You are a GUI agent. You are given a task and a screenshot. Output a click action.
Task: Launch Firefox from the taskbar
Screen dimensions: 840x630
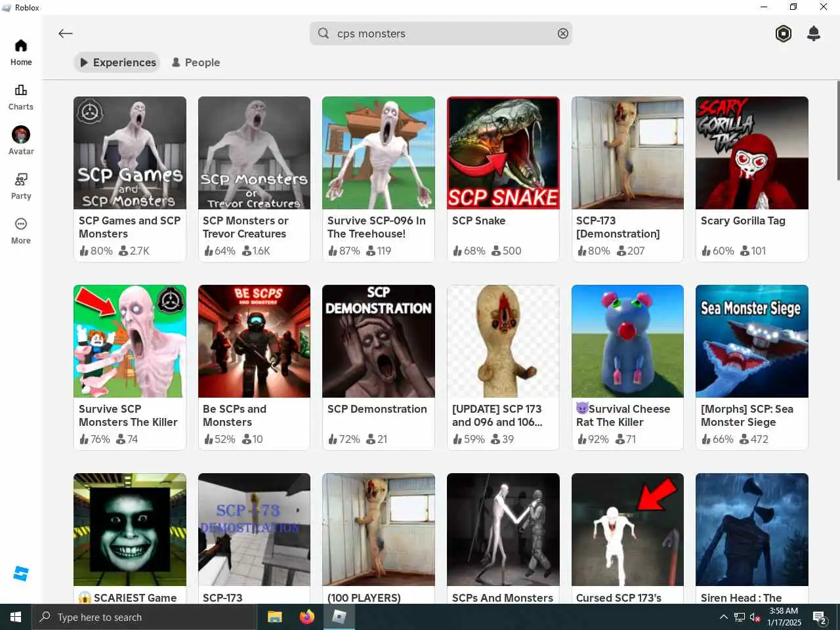pyautogui.click(x=306, y=617)
